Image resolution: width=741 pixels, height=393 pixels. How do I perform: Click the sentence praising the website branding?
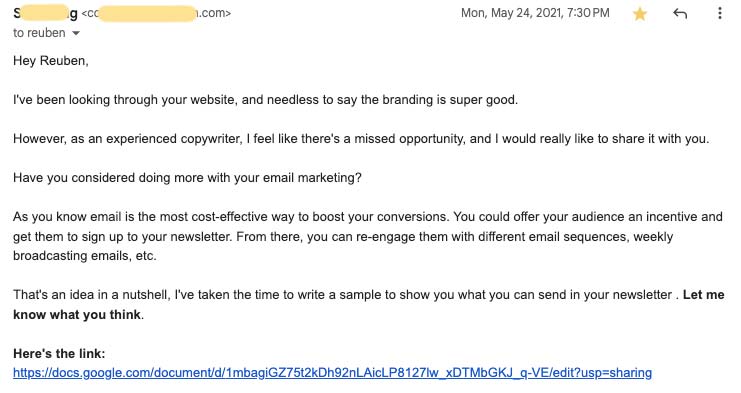tap(266, 100)
